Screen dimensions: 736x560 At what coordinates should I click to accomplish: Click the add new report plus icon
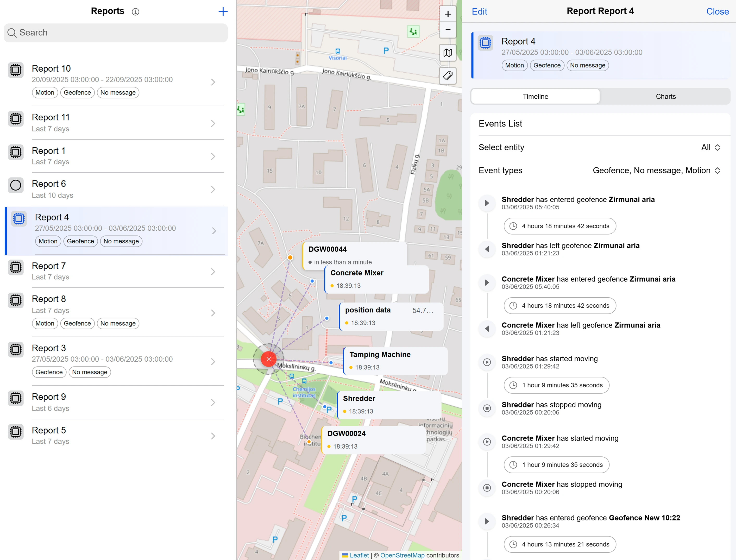coord(223,12)
